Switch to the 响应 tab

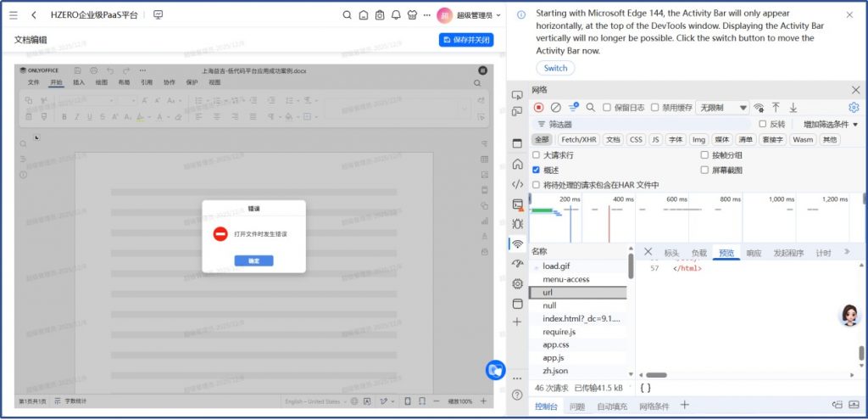click(x=754, y=253)
